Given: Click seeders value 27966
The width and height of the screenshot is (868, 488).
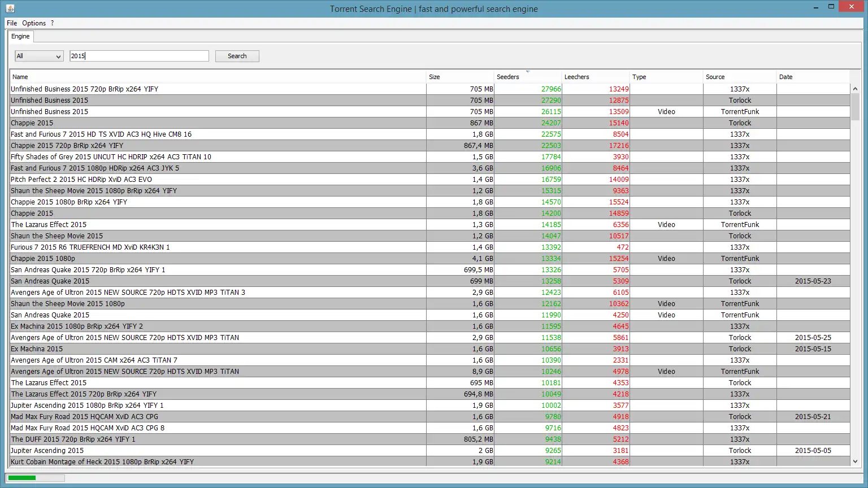Looking at the screenshot, I should pyautogui.click(x=551, y=89).
